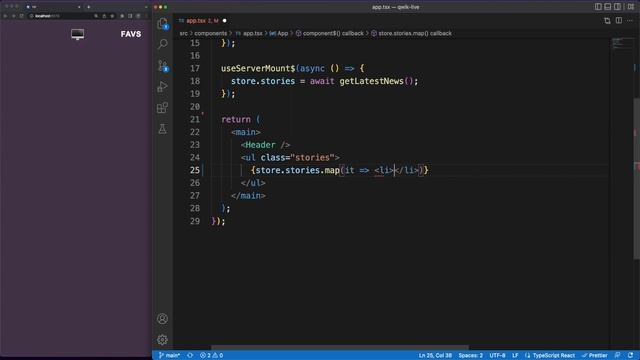The height and width of the screenshot is (360, 640).
Task: Open the Explorer view in activity bar
Action: (162, 23)
